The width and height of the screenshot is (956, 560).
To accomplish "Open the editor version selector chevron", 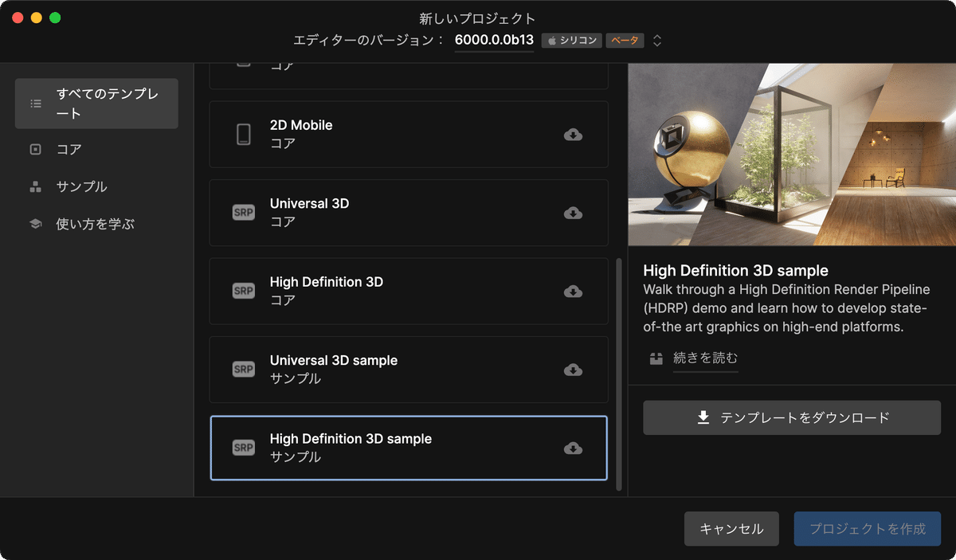I will point(656,40).
